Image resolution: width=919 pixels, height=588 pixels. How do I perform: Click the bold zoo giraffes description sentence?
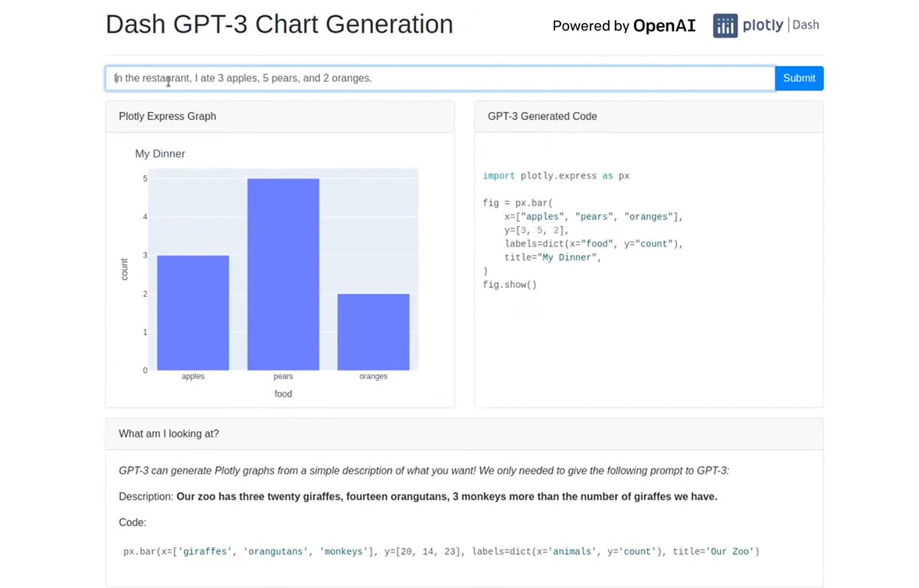(x=446, y=497)
